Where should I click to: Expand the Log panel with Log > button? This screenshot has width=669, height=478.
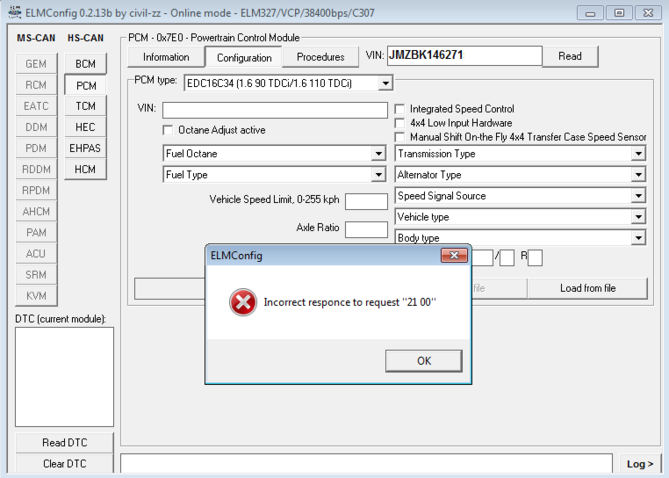[x=640, y=464]
